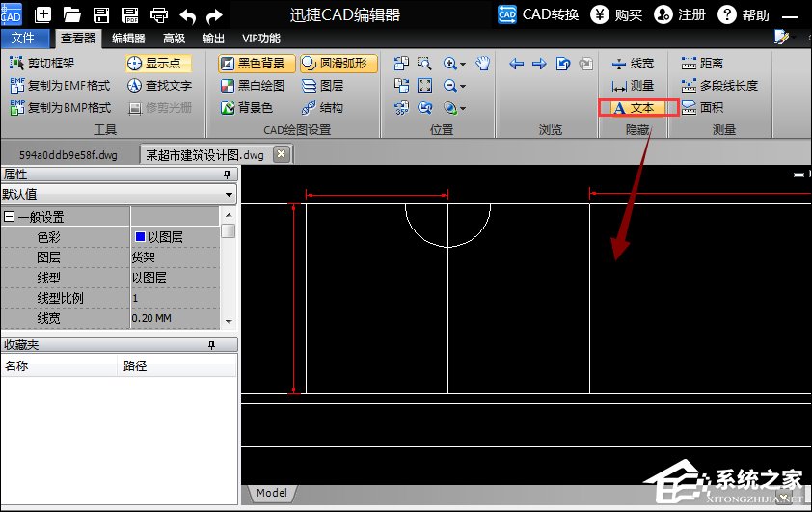Open the 色彩 以图层 color value
Screen dimensions: 812x512
(176, 237)
